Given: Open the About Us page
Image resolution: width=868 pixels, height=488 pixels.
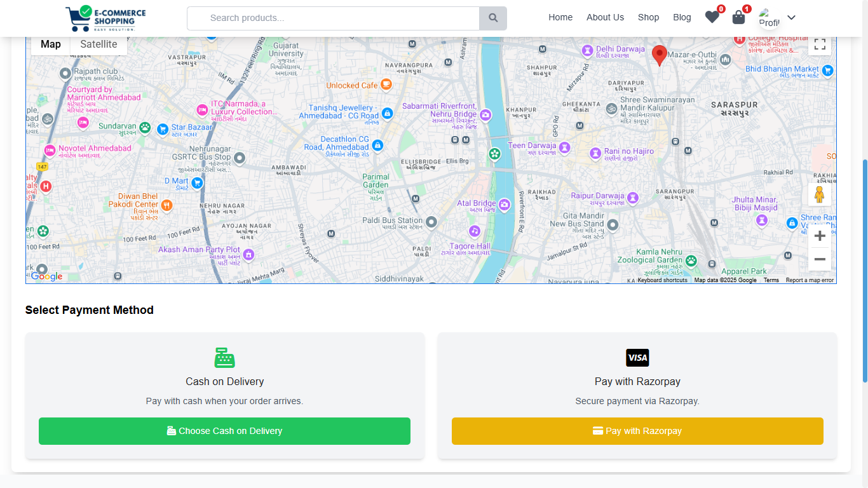Looking at the screenshot, I should [605, 18].
